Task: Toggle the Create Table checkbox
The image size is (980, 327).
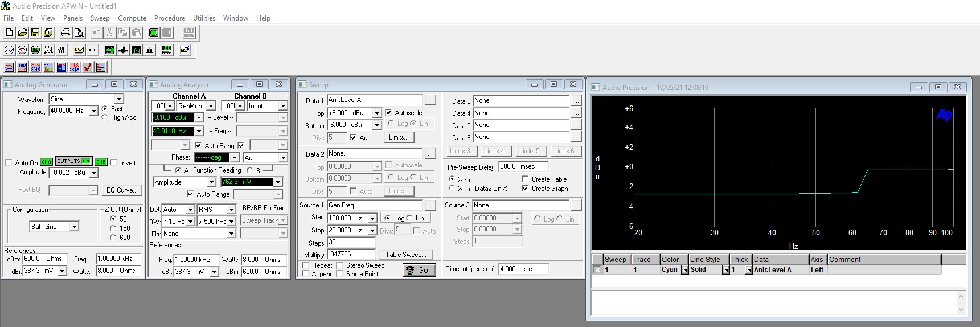Action: [525, 179]
